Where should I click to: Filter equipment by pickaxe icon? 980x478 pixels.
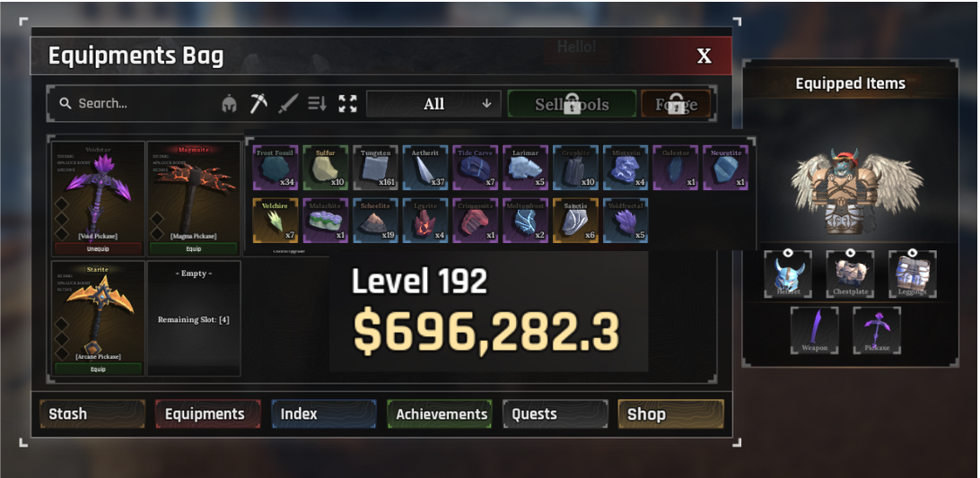[x=258, y=104]
